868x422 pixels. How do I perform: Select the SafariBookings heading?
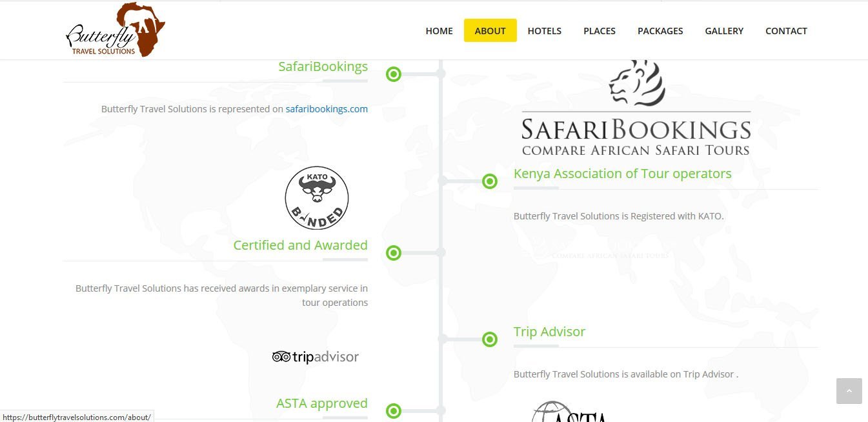tap(323, 66)
